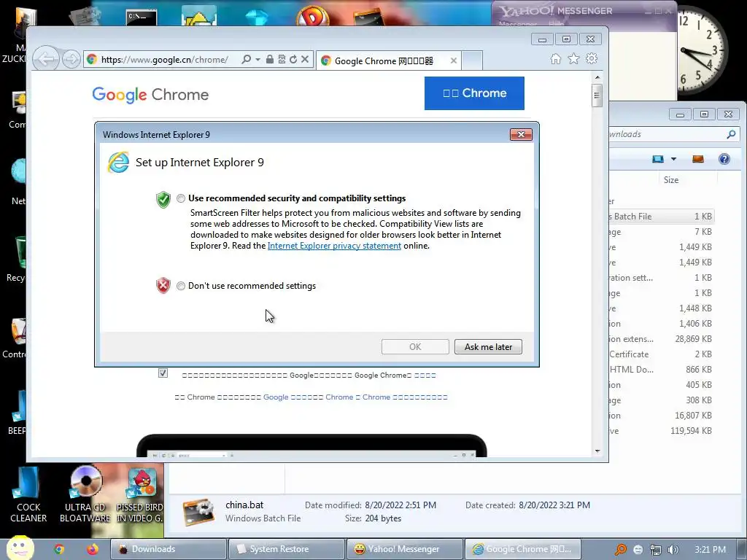The width and height of the screenshot is (747, 560).
Task: Switch to System Restore taskbar button
Action: (x=286, y=549)
